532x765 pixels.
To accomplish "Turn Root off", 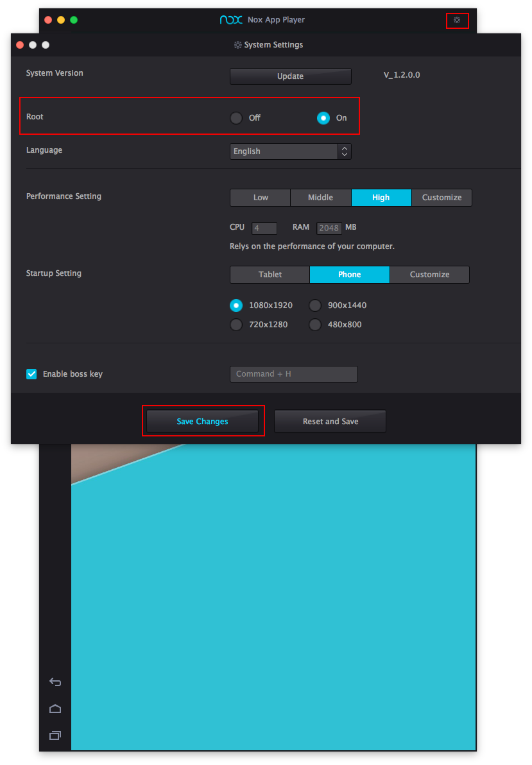I will point(237,118).
